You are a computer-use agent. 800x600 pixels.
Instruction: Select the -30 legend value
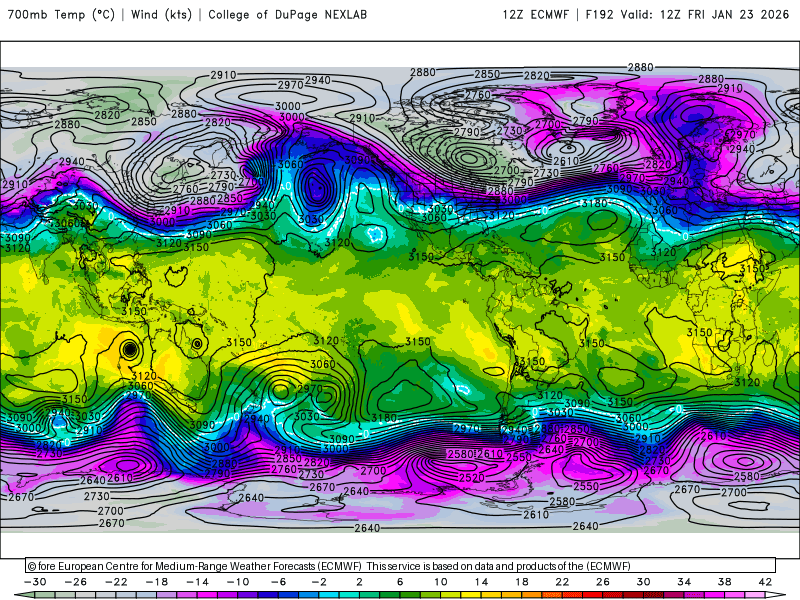coord(35,582)
